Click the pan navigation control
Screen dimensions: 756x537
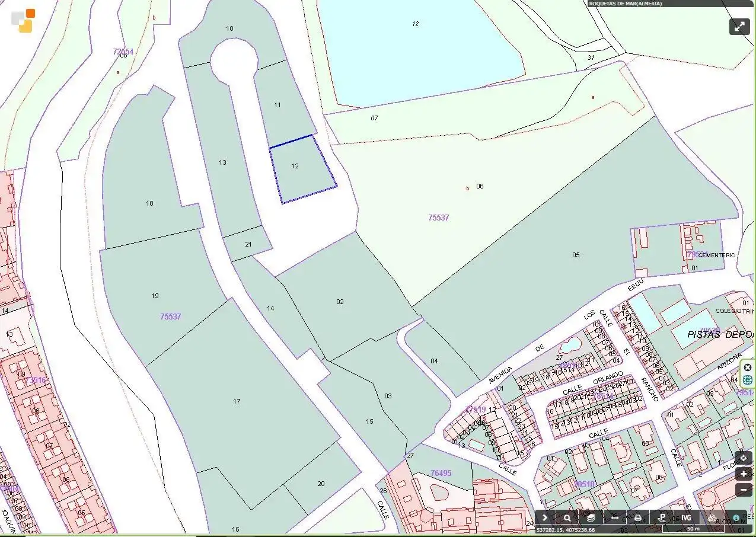coord(744,458)
